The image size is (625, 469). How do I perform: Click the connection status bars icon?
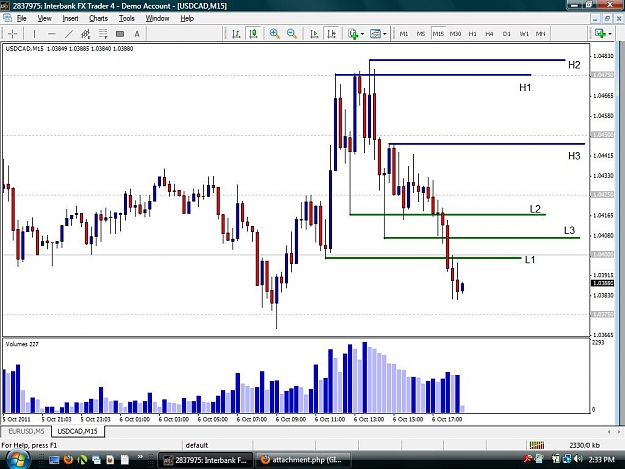[537, 445]
